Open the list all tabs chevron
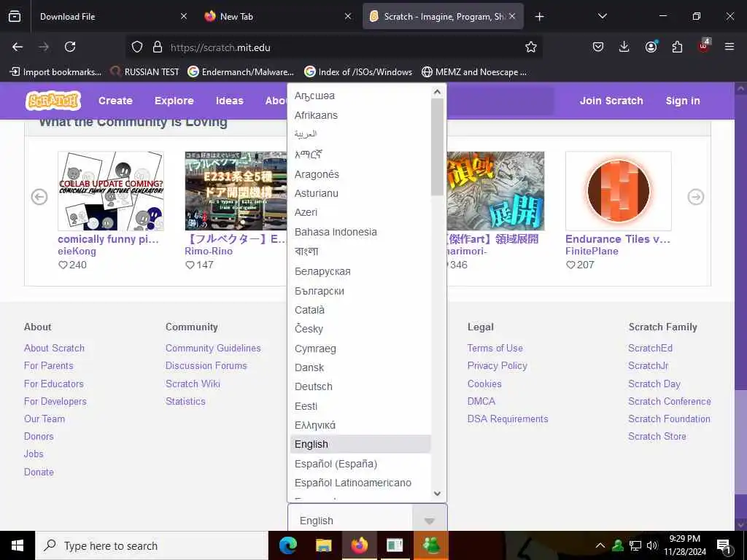The height and width of the screenshot is (560, 747). [x=602, y=16]
